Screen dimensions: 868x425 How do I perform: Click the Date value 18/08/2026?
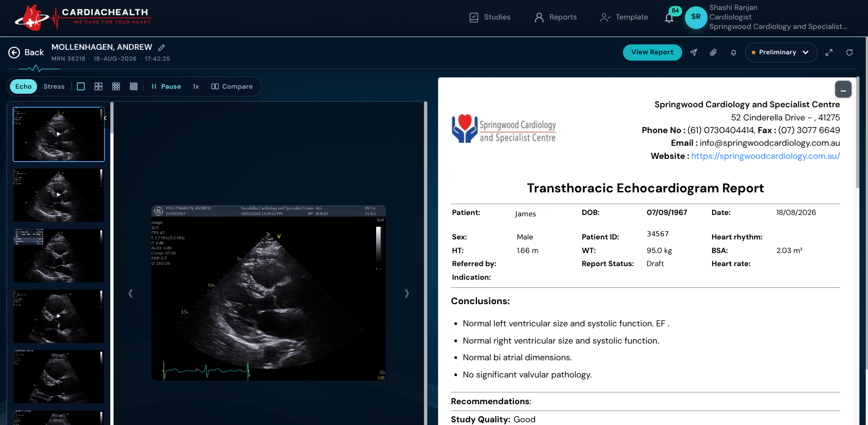[x=796, y=213]
